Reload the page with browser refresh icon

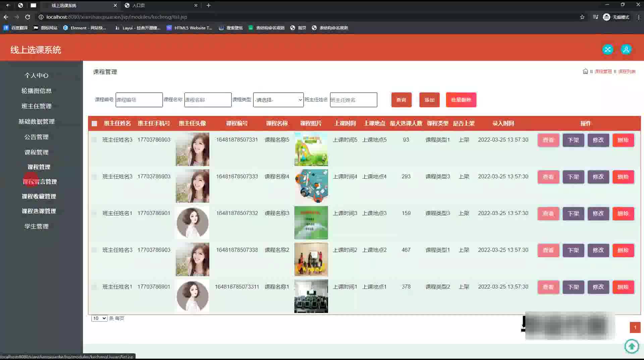[x=28, y=17]
